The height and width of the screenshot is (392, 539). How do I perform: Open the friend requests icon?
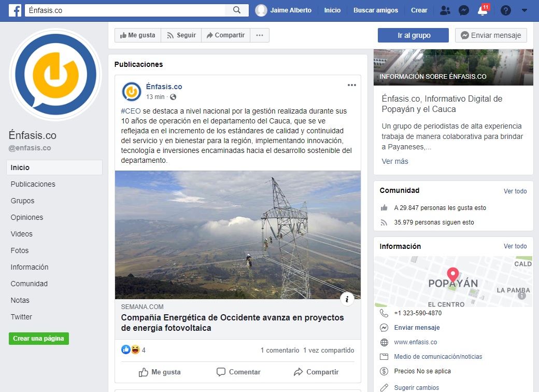tap(445, 10)
